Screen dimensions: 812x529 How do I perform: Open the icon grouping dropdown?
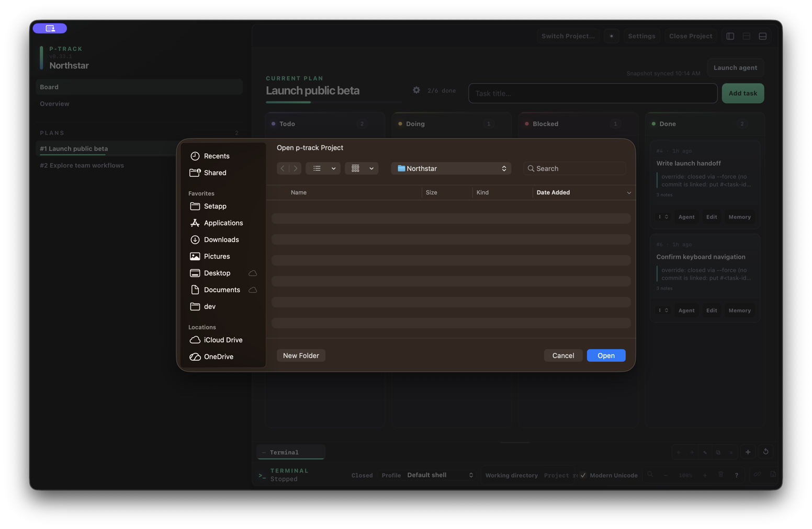point(362,168)
